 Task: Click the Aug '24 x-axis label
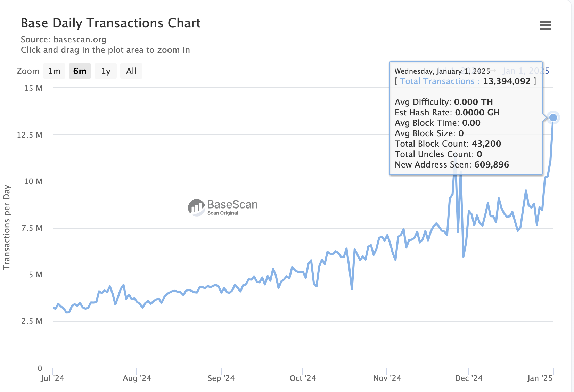[x=137, y=378]
